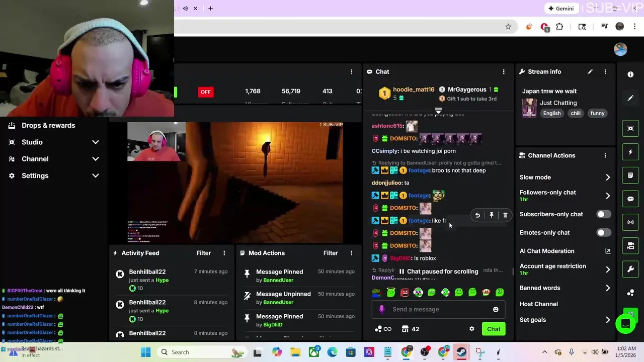Open Mod Actions three-dot menu
This screenshot has width=644, height=362.
click(351, 253)
